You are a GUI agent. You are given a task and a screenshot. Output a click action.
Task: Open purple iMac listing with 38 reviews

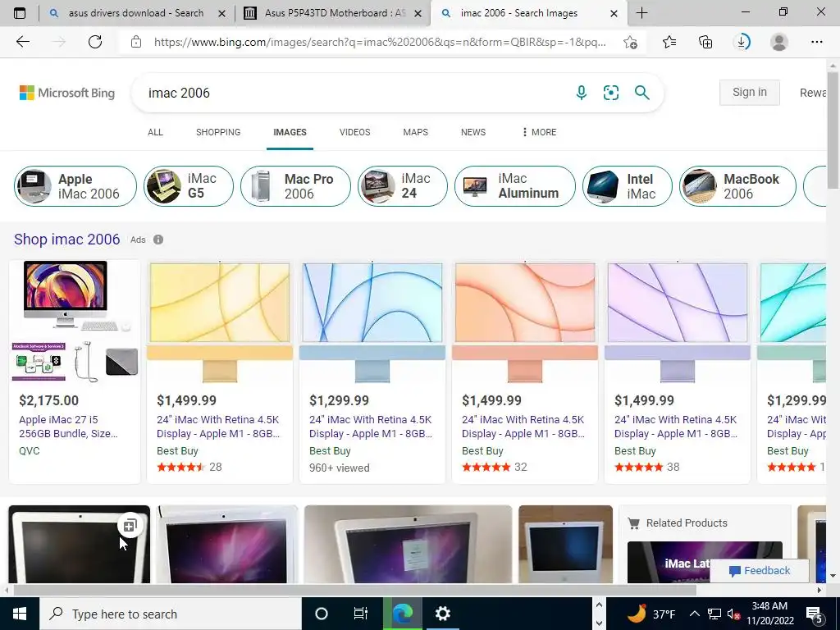click(x=678, y=372)
